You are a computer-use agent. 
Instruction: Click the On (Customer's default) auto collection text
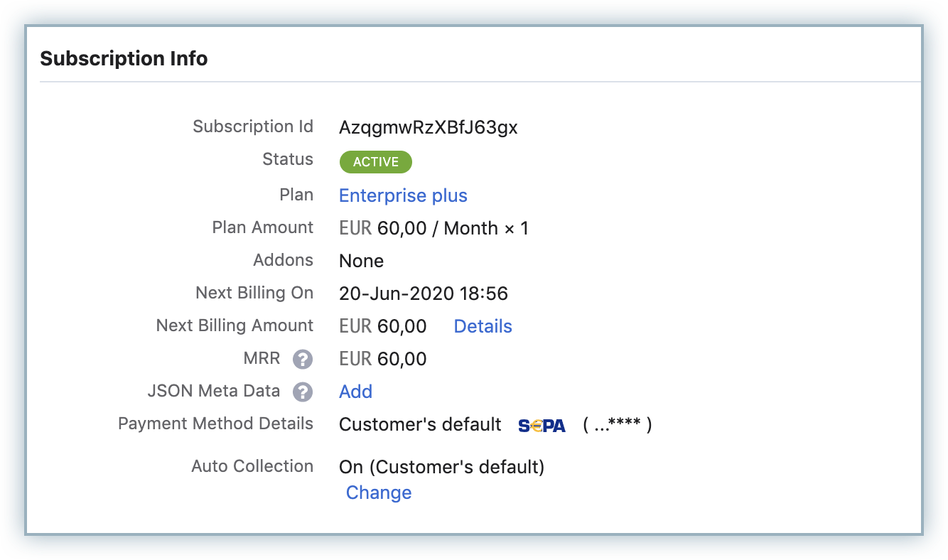(x=441, y=467)
